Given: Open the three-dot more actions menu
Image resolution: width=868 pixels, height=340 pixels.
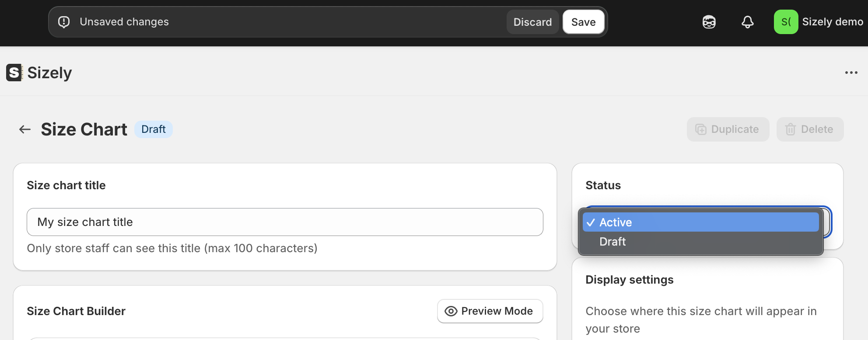Looking at the screenshot, I should [x=851, y=73].
